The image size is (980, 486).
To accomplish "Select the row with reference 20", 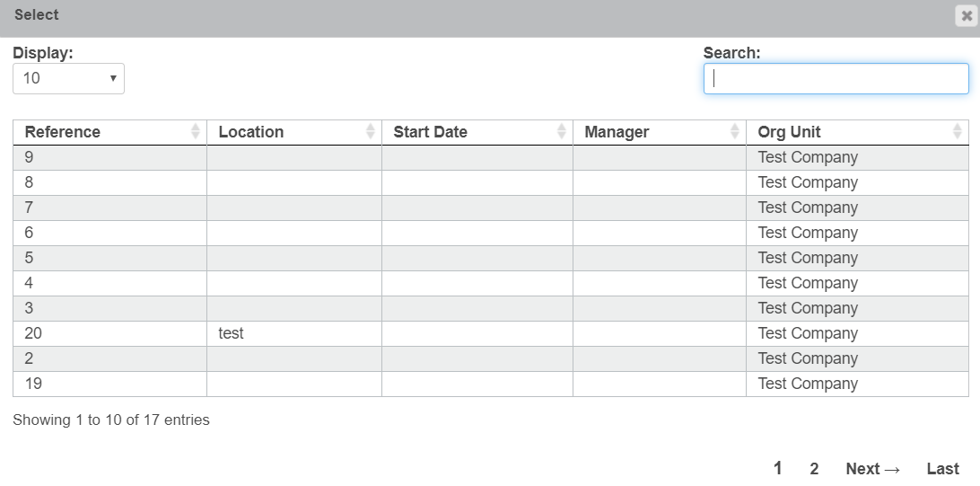I will tap(34, 333).
